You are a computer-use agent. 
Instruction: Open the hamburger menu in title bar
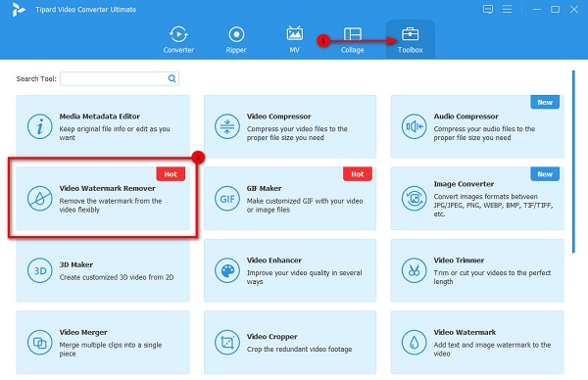pos(507,9)
